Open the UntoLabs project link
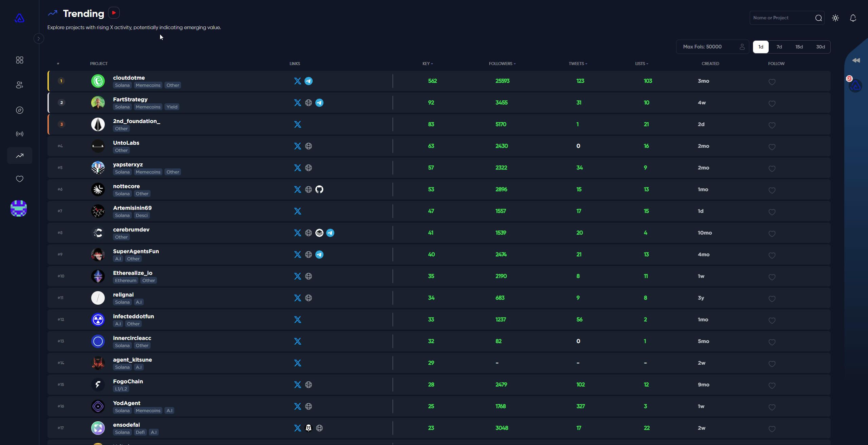The width and height of the screenshot is (868, 445). tap(126, 143)
